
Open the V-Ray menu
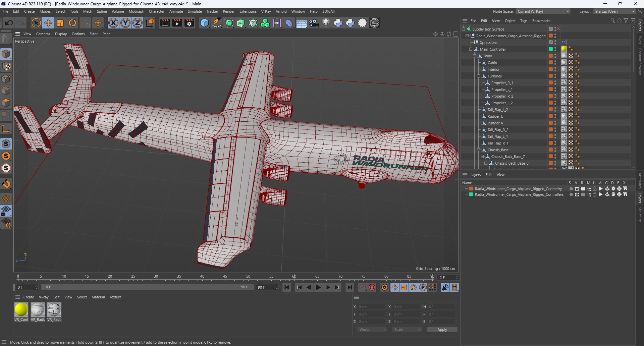click(x=266, y=11)
